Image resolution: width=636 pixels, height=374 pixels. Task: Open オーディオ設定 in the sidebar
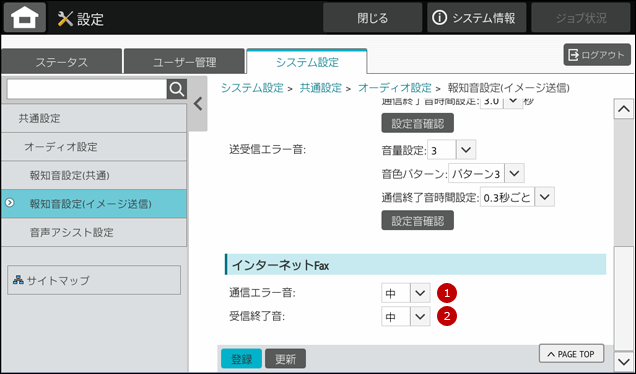click(x=94, y=147)
